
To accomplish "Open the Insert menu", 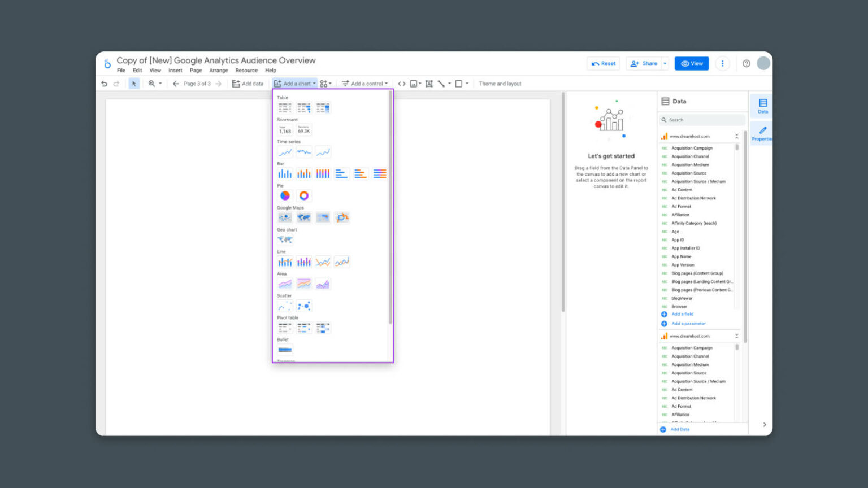I will pyautogui.click(x=175, y=71).
